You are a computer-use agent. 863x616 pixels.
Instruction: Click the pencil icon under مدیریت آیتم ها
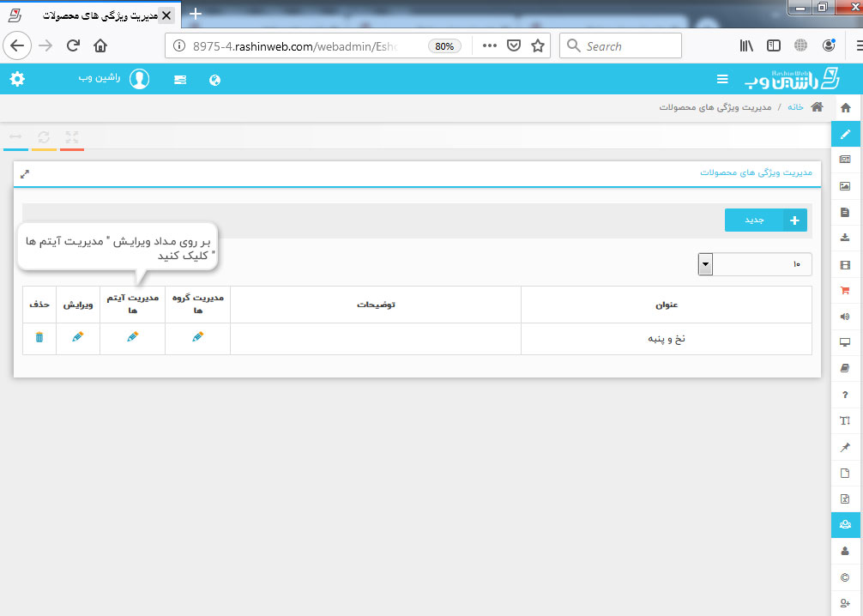coord(133,336)
